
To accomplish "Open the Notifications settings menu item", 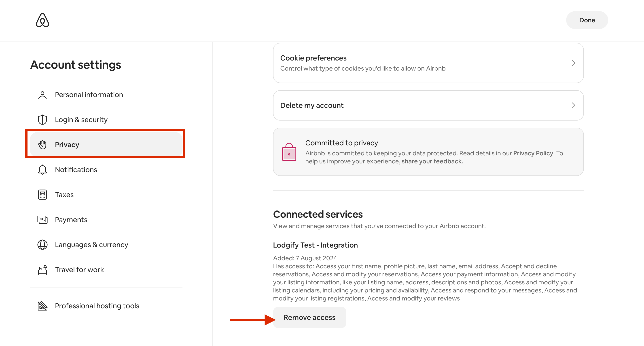I will coord(76,170).
